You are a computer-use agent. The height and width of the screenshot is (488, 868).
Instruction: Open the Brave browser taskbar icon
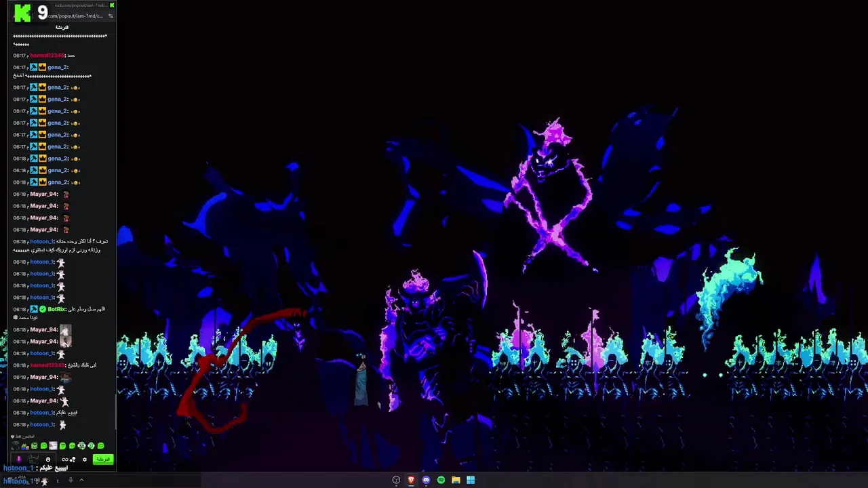(x=411, y=480)
